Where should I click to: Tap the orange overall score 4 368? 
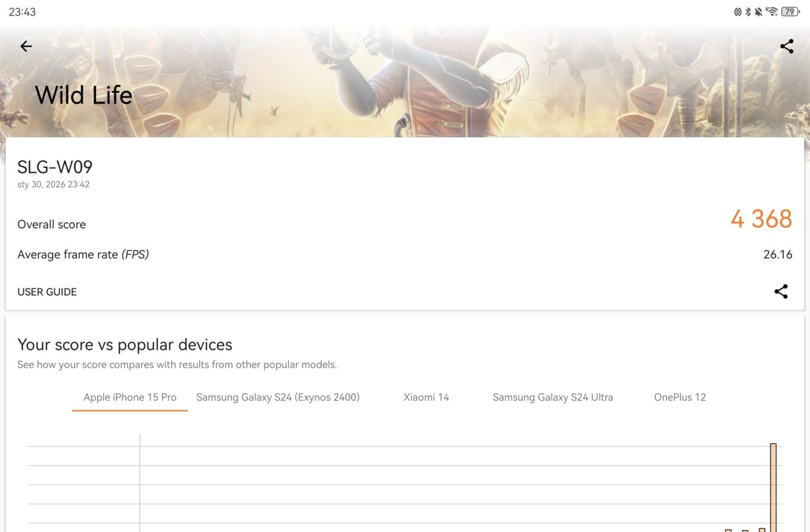761,219
